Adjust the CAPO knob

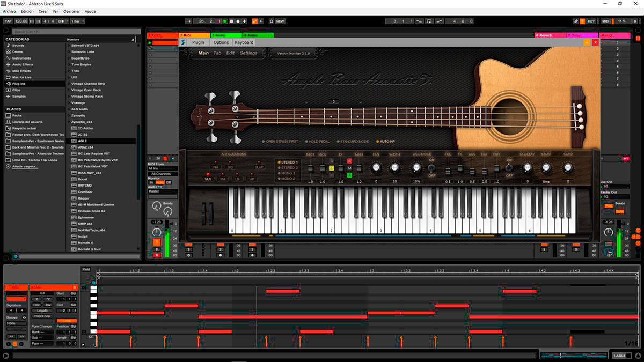568,168
